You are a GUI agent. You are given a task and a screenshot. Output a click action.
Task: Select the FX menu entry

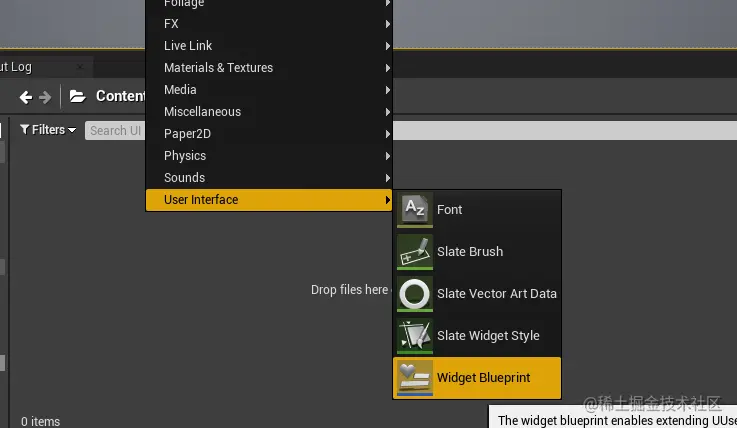(x=269, y=23)
